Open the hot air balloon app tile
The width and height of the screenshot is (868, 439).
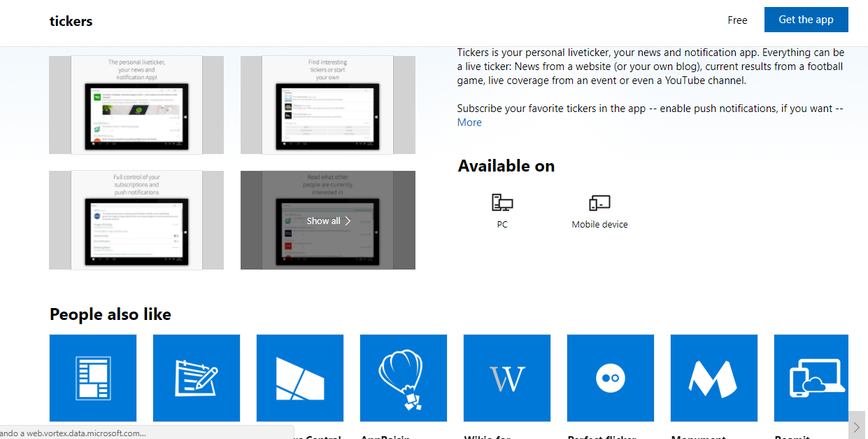click(x=404, y=378)
